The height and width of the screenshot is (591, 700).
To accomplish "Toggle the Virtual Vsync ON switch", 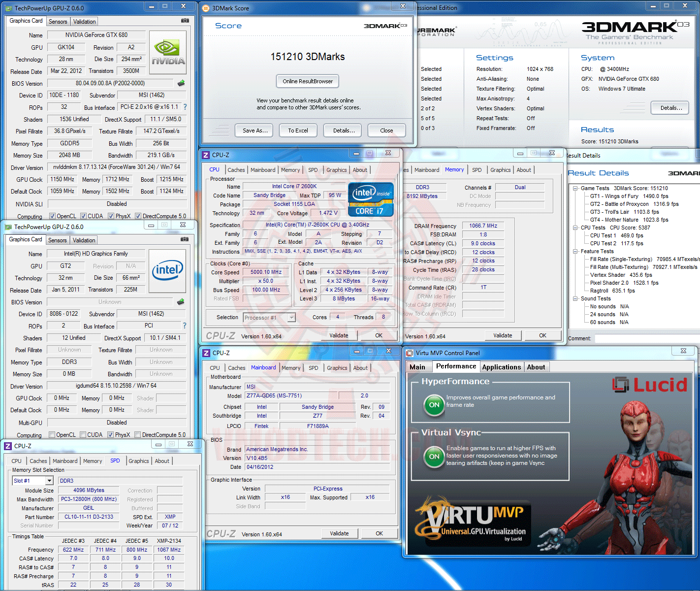I will pos(434,457).
